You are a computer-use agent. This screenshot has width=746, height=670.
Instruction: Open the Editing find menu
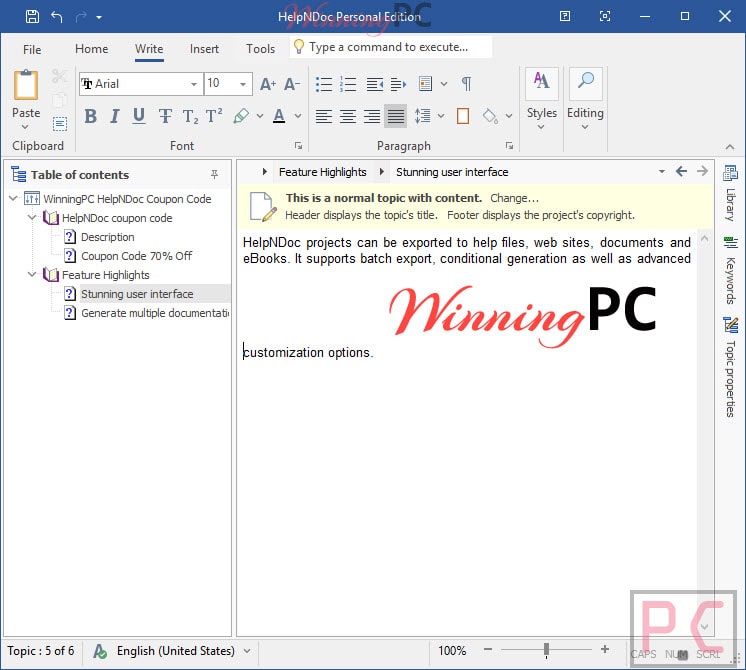(585, 100)
